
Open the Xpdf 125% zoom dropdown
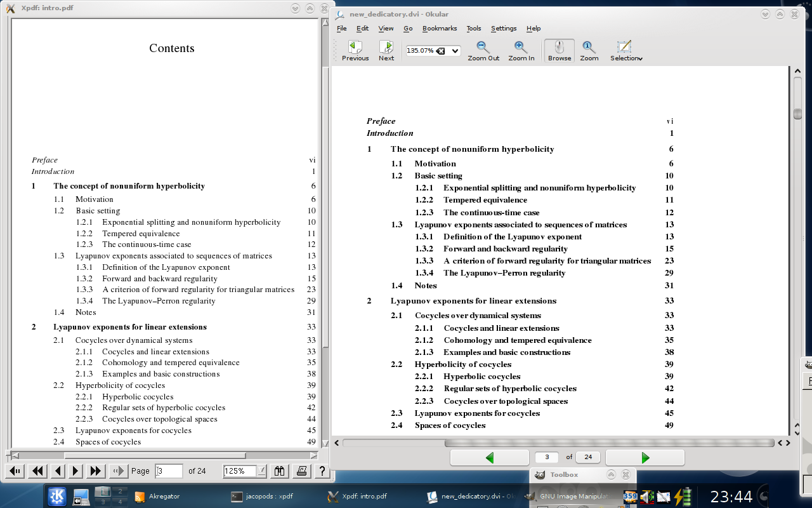(x=261, y=471)
